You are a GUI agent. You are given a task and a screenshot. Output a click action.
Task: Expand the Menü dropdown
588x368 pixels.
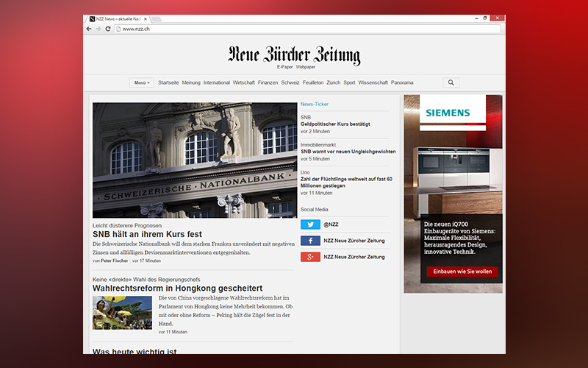(x=142, y=82)
